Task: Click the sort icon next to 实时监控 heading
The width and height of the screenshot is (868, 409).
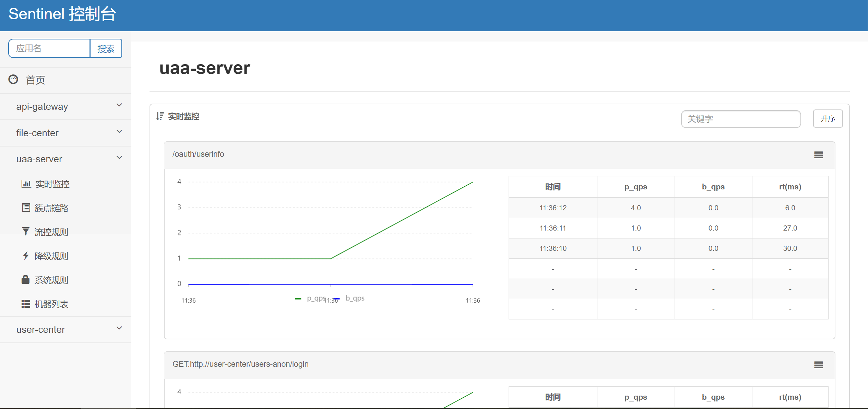Action: point(160,116)
